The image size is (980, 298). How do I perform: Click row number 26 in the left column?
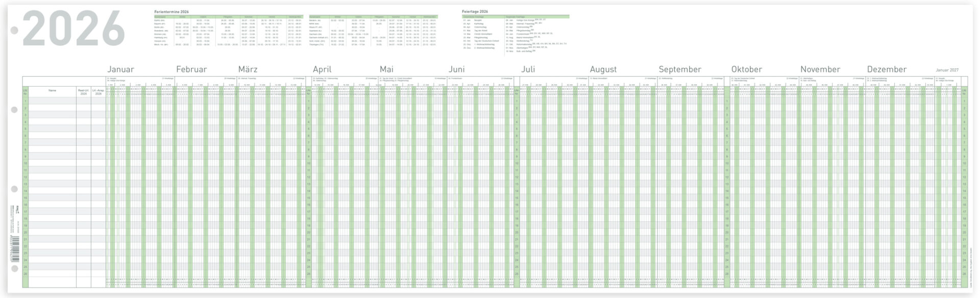coord(25,274)
